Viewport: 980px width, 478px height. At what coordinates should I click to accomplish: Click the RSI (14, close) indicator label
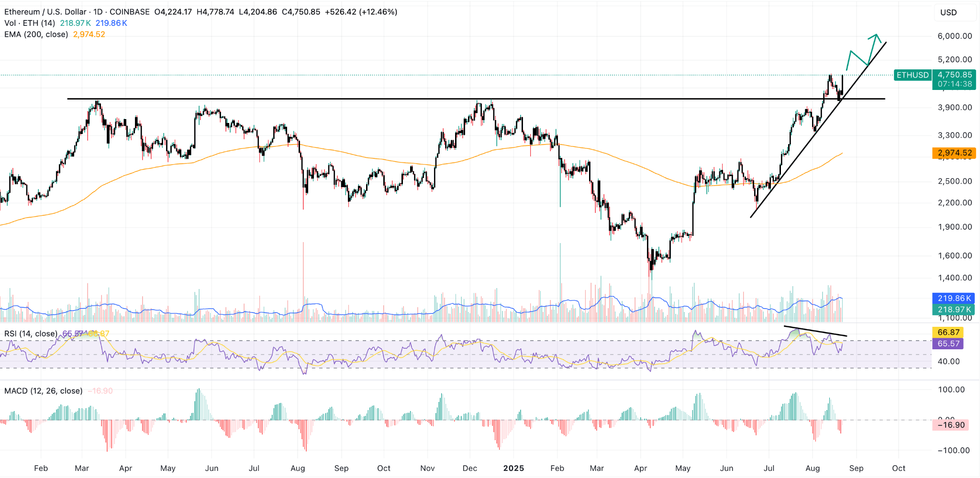(31, 333)
